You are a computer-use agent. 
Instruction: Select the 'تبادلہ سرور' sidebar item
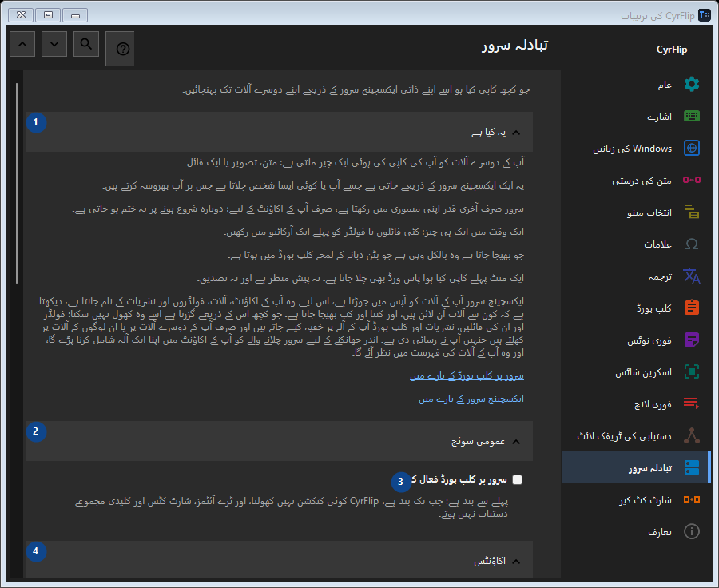636,468
